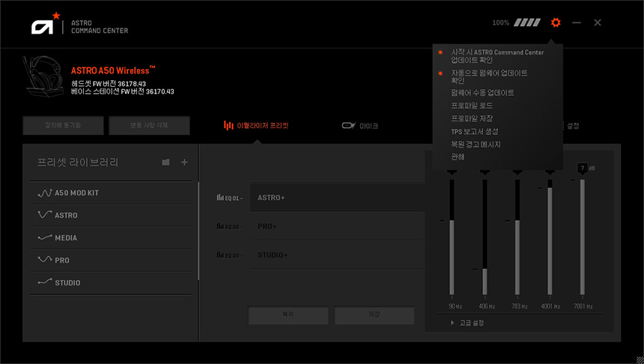Click 헤드셋 FW 버전 36178.43 text
Image resolution: width=644 pixels, height=364 pixels.
(109, 84)
